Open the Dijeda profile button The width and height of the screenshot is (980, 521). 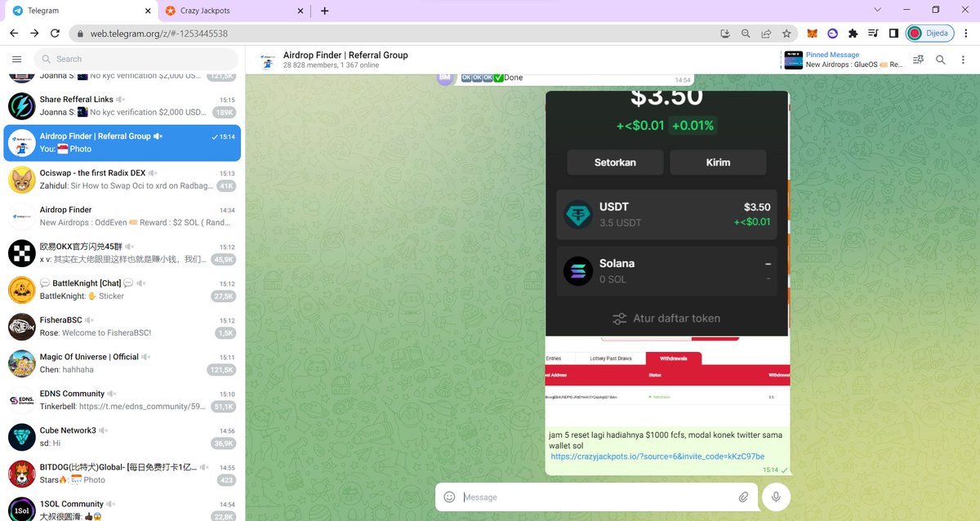coord(929,33)
